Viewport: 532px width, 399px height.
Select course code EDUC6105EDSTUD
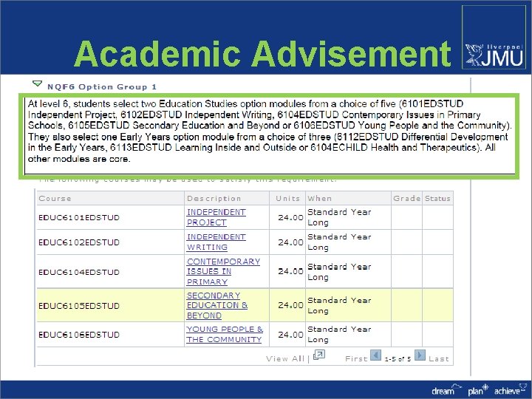[x=79, y=306]
